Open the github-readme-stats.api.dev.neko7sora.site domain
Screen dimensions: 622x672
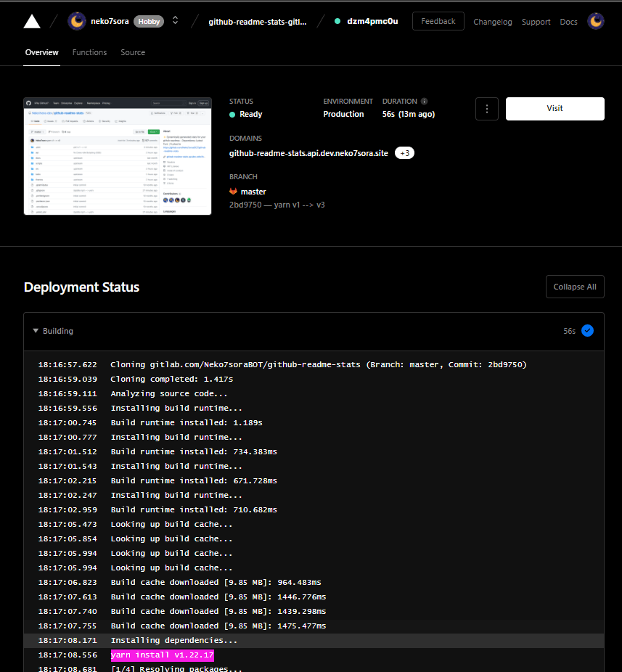point(308,153)
